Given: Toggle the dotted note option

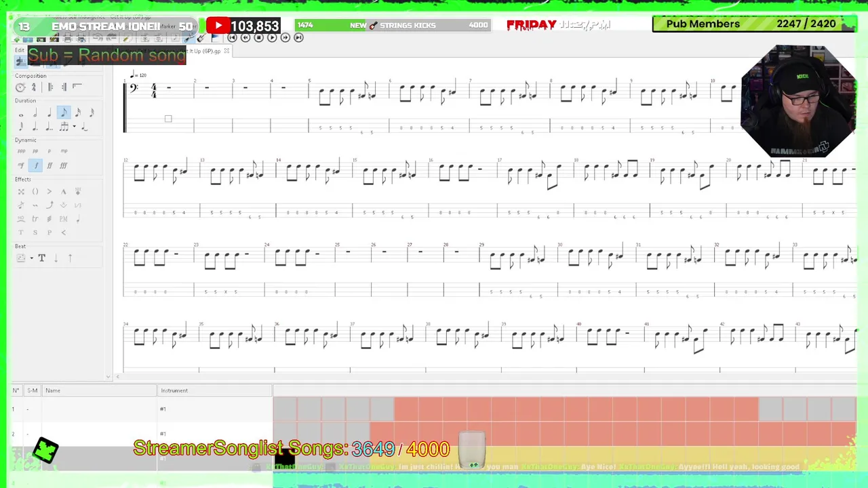Looking at the screenshot, I should click(35, 126).
